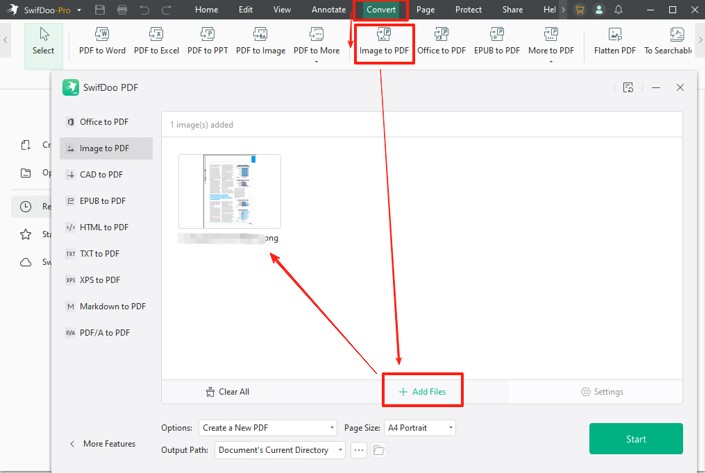The image size is (705, 473).
Task: Click PDF to Word converter
Action: (x=102, y=41)
